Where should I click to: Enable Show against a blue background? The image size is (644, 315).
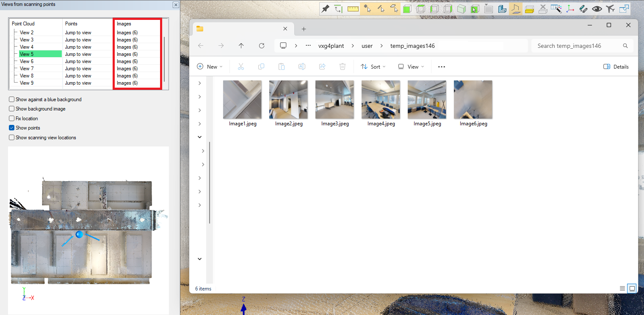[x=12, y=99]
